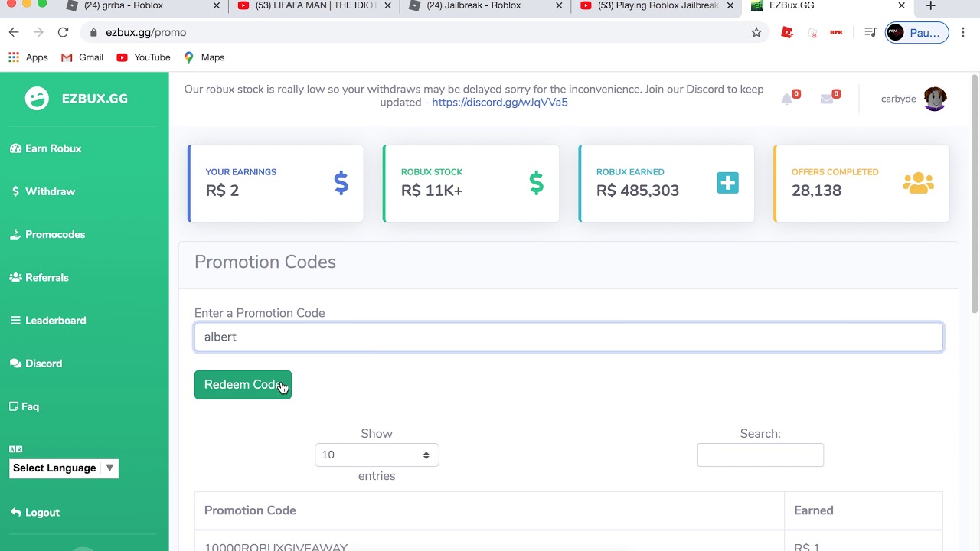Open the Select Language dropdown
Image resolution: width=980 pixels, height=551 pixels.
pos(64,468)
